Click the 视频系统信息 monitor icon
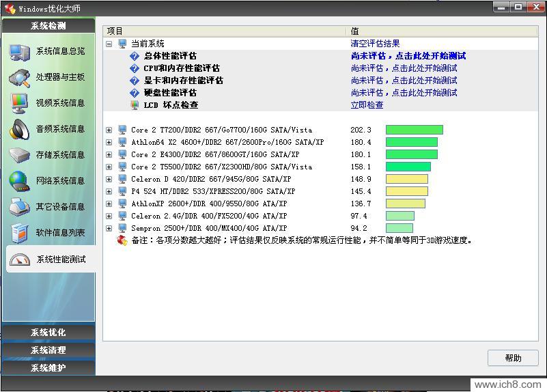547x392 pixels. [20, 103]
